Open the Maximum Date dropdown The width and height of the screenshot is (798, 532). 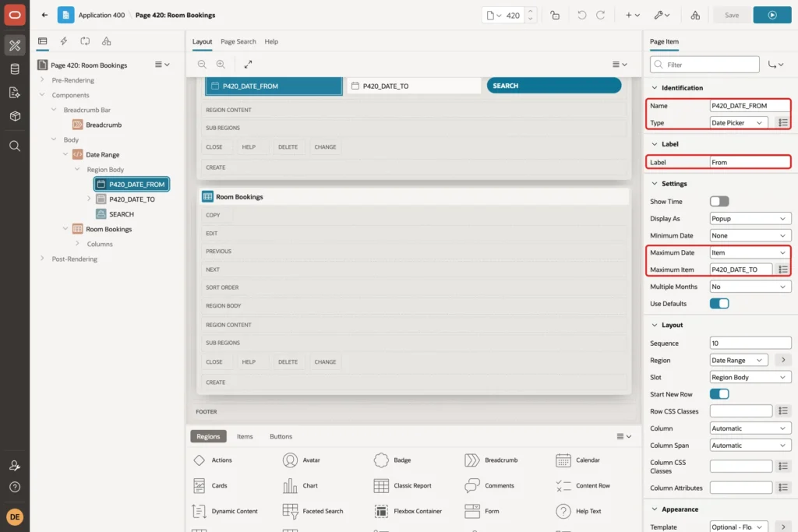click(750, 253)
